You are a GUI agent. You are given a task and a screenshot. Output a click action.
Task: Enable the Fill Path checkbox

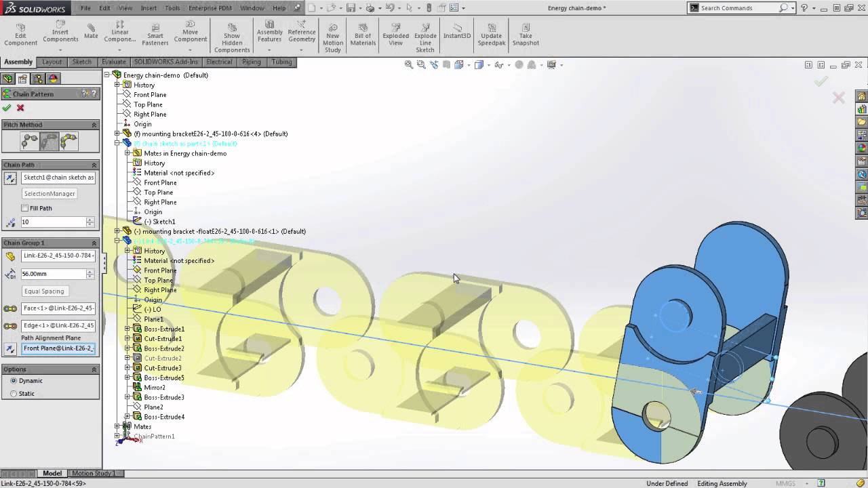tap(25, 208)
